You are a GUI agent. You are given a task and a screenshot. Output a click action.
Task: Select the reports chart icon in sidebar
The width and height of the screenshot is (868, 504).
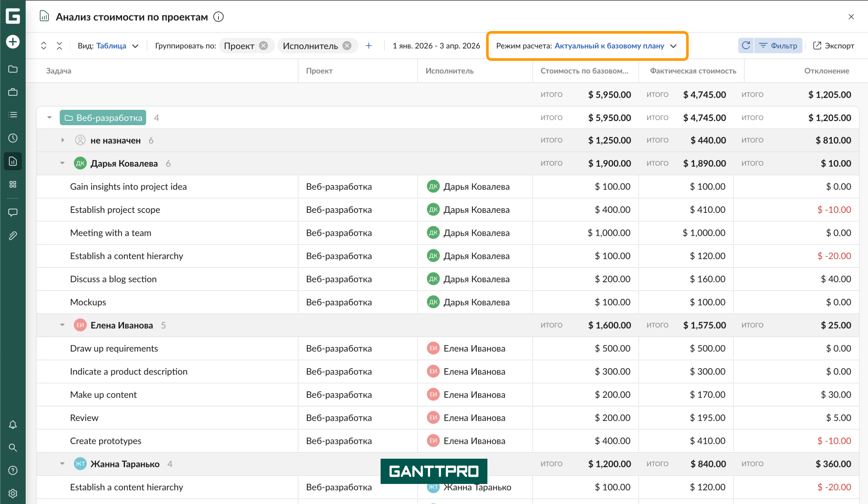click(x=13, y=161)
